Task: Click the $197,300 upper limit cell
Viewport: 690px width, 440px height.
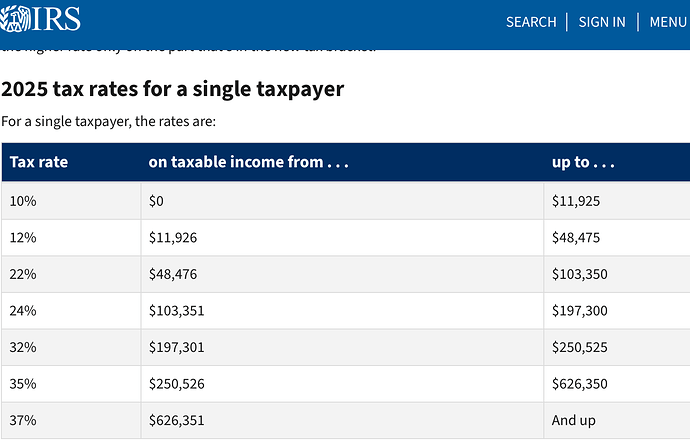Action: point(617,311)
